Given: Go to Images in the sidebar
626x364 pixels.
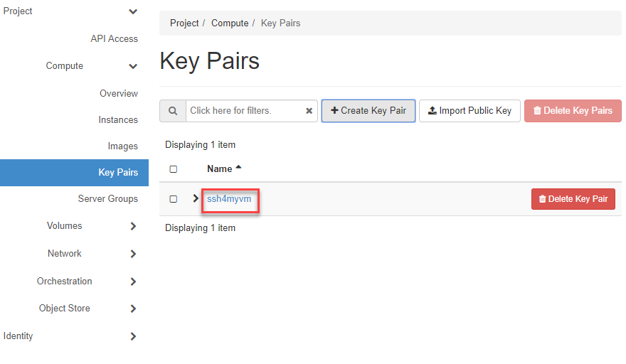Looking at the screenshot, I should 122,146.
